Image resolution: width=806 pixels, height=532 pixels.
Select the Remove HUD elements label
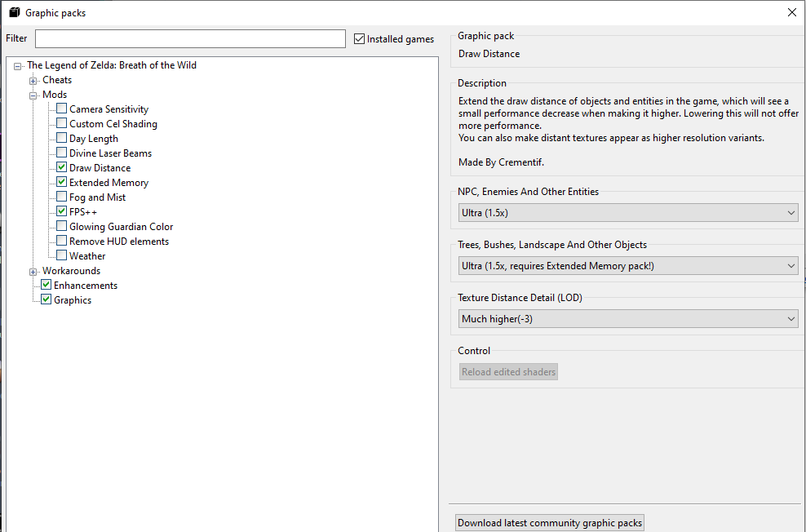point(119,241)
